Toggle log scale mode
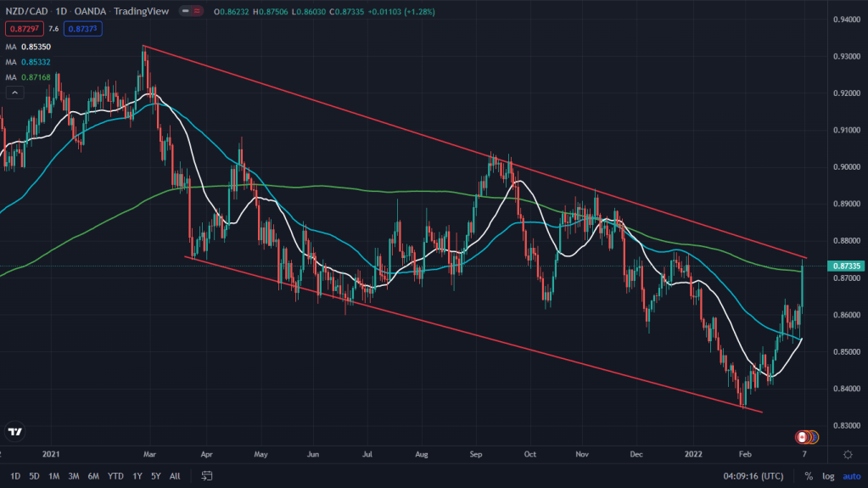868x488 pixels. point(828,476)
